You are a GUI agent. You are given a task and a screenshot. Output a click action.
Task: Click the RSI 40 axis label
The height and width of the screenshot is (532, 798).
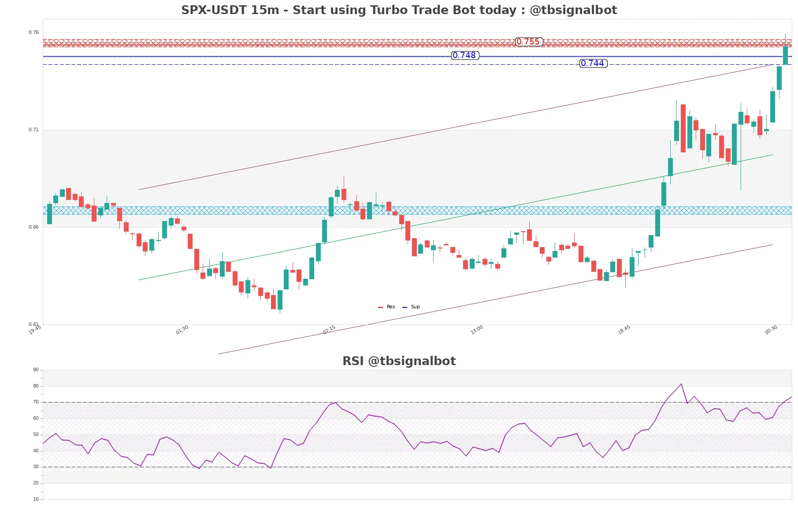coord(36,451)
